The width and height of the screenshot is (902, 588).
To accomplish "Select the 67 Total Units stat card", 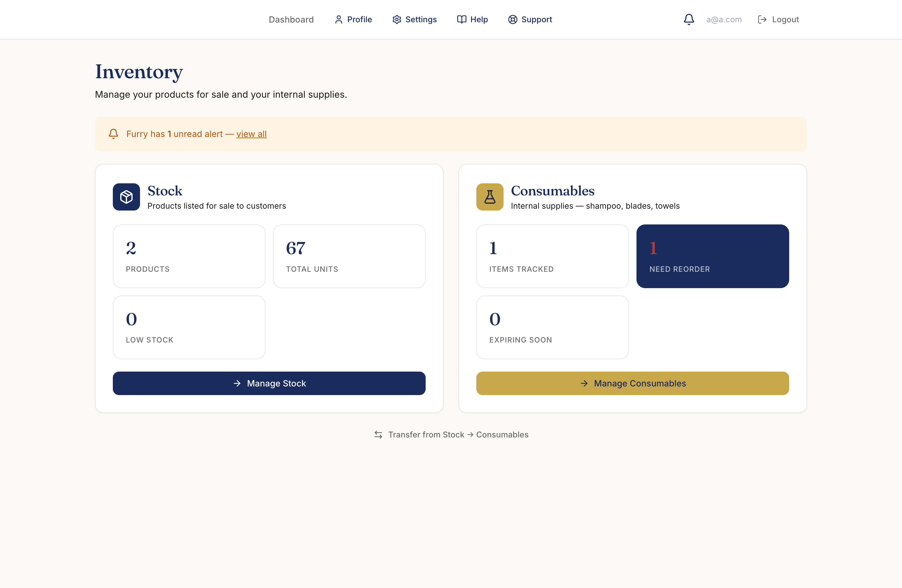I will 349,256.
